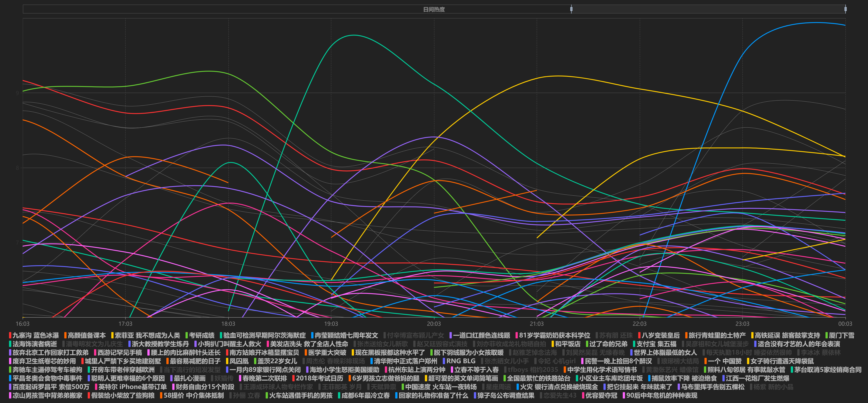This screenshot has height=403, width=868.
Task: Toggle 清华附中正式落户郑州 legend item
Action: pyautogui.click(x=404, y=361)
